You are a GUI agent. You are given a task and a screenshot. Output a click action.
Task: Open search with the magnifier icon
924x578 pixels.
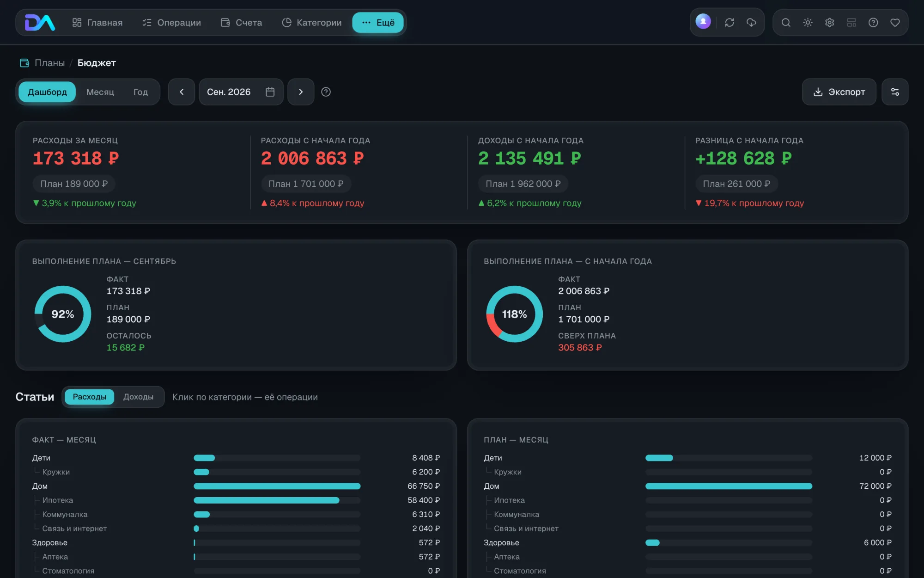click(x=786, y=22)
